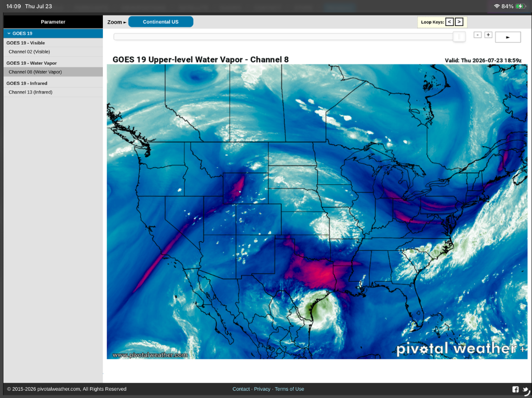Click the Parameter panel header

pyautogui.click(x=53, y=22)
